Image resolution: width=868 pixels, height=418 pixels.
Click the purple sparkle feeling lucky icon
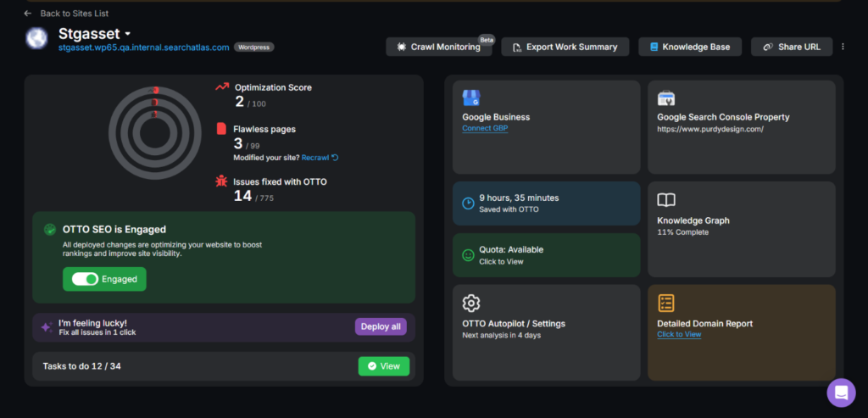[47, 327]
